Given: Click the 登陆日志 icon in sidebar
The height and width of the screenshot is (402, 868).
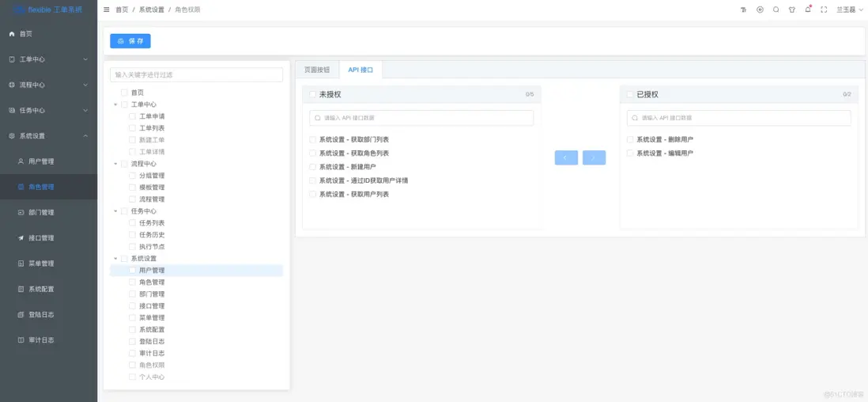Looking at the screenshot, I should (x=21, y=314).
